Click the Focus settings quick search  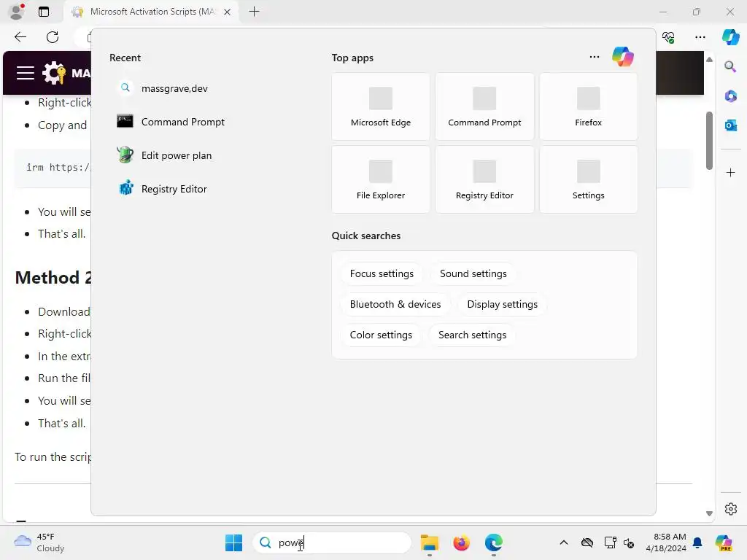click(382, 274)
